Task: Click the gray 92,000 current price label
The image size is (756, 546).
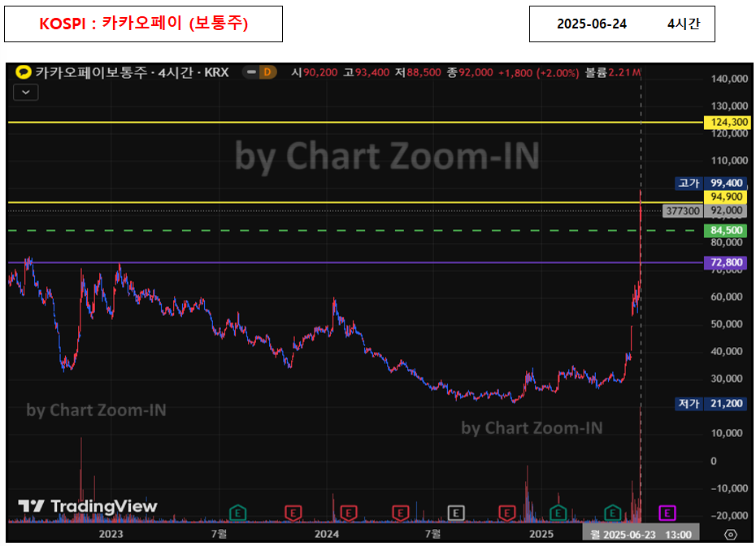Action: click(727, 210)
